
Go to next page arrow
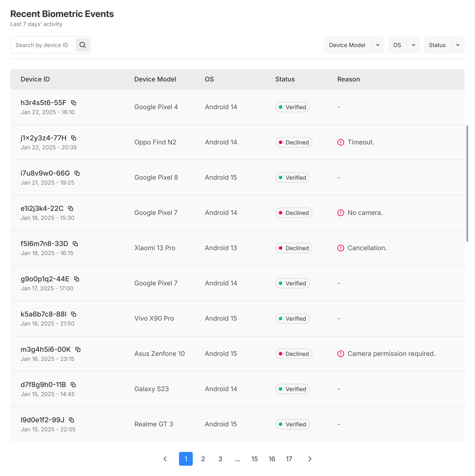pyautogui.click(x=310, y=459)
